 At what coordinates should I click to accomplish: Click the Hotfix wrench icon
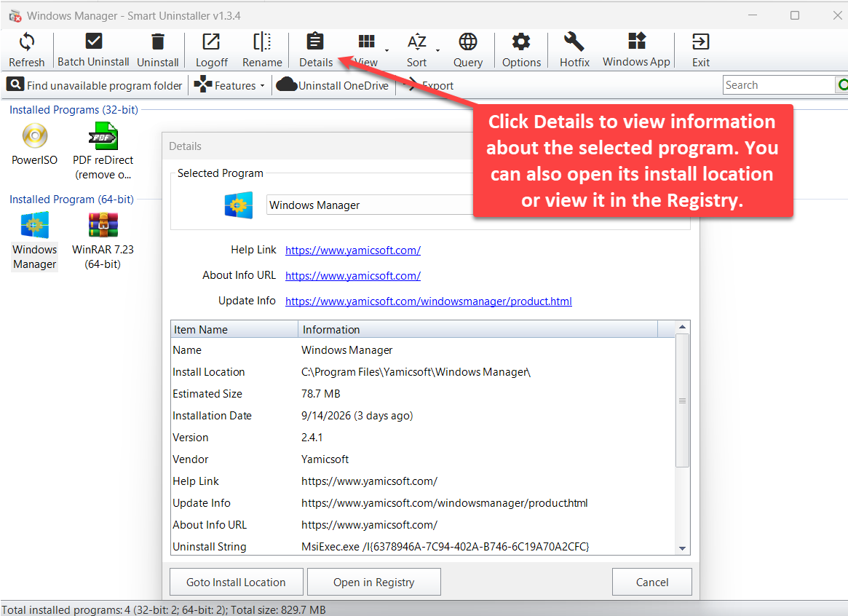[x=574, y=42]
